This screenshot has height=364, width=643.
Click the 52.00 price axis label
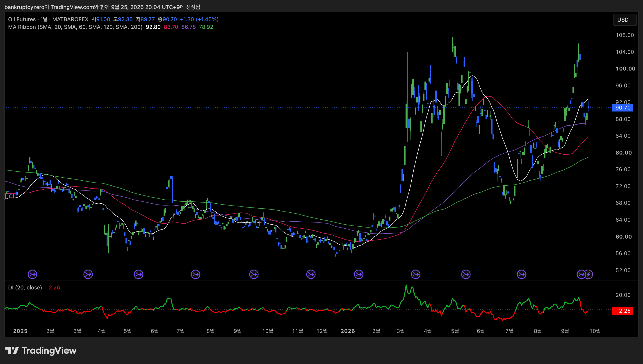click(x=623, y=270)
